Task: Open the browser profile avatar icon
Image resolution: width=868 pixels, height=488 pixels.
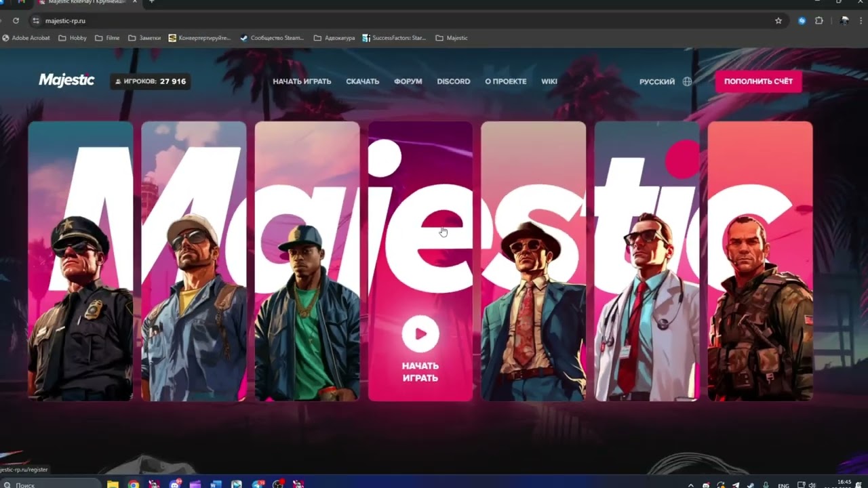Action: point(844,21)
